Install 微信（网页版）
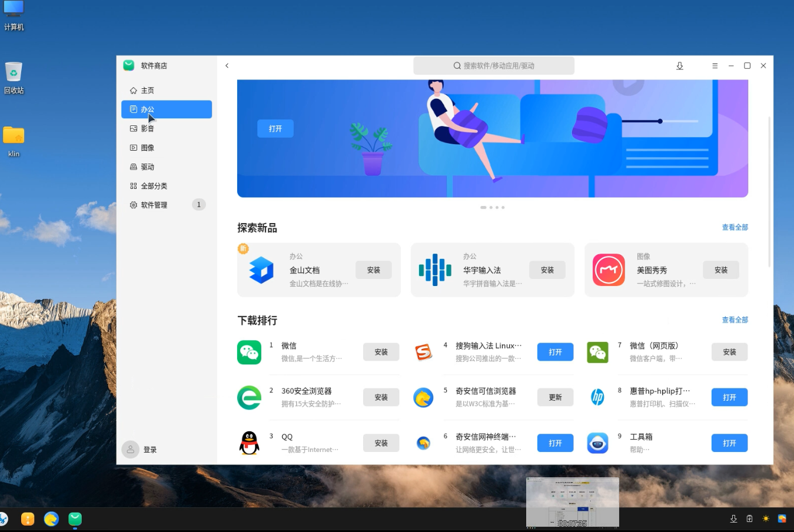794x532 pixels. point(730,352)
